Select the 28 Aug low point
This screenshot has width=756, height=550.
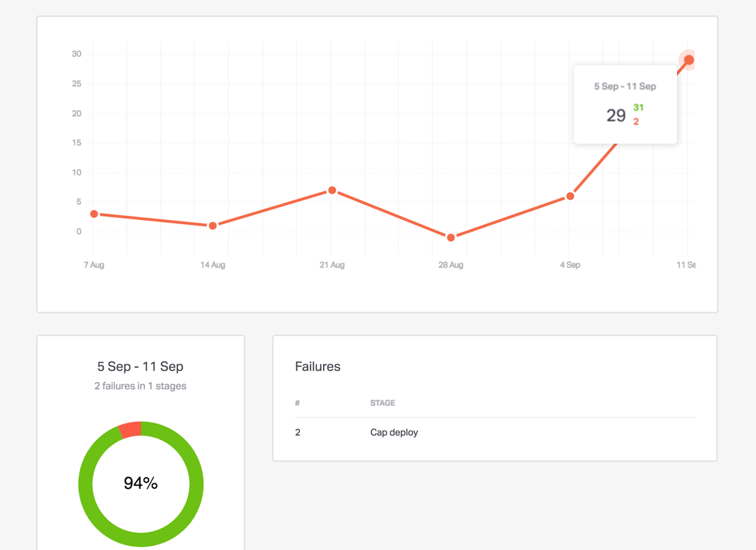click(x=451, y=236)
